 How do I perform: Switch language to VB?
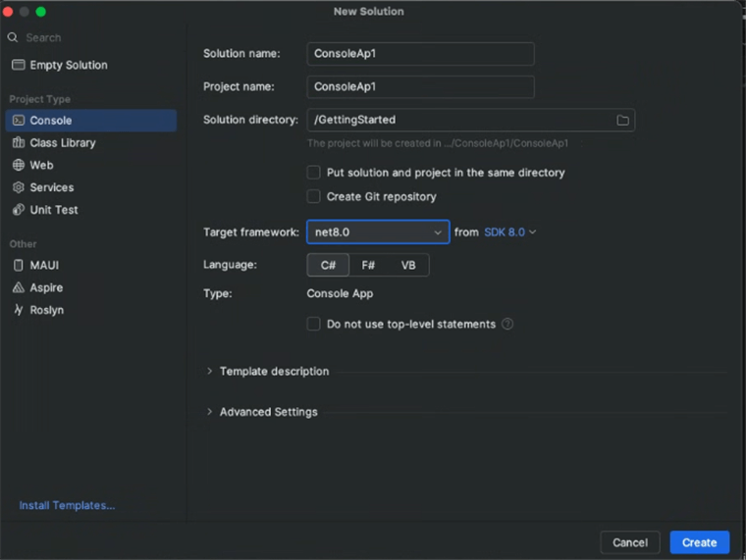(408, 266)
